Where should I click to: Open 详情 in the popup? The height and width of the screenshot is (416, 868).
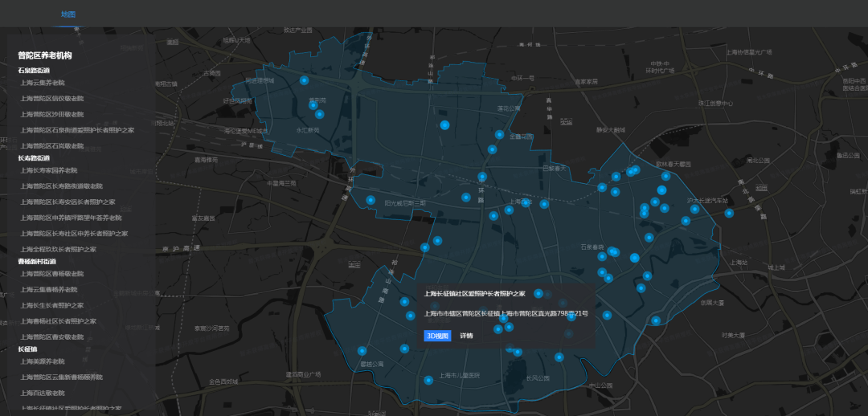466,336
